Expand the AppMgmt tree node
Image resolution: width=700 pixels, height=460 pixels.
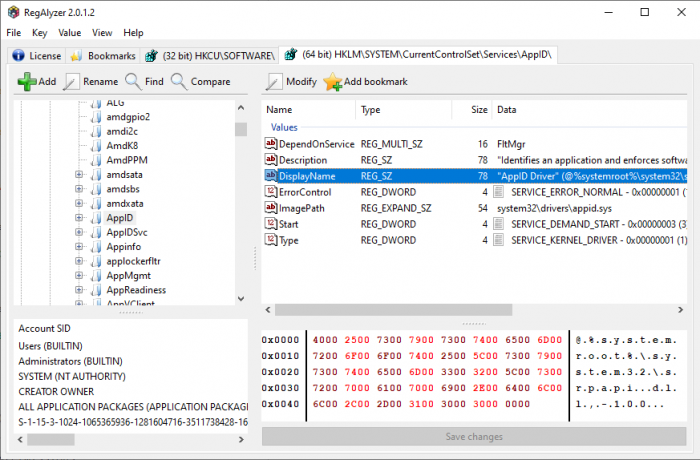pos(79,275)
